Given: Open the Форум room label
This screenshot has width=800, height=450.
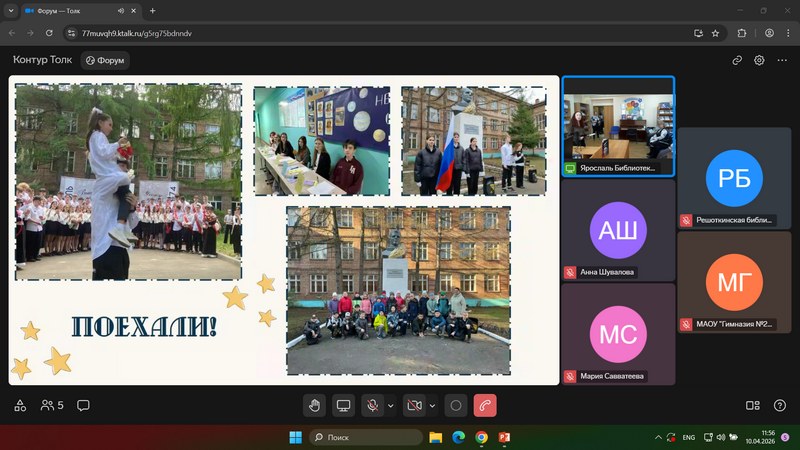Looking at the screenshot, I should click(105, 60).
